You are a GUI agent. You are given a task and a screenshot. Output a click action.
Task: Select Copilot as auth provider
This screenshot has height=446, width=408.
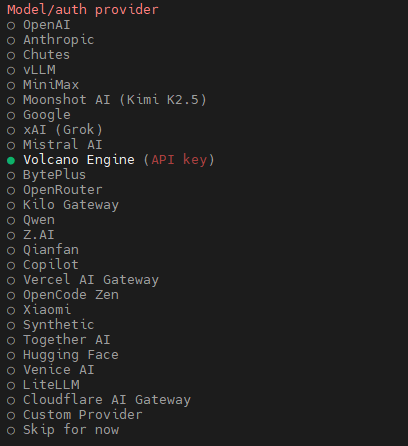coord(43,265)
